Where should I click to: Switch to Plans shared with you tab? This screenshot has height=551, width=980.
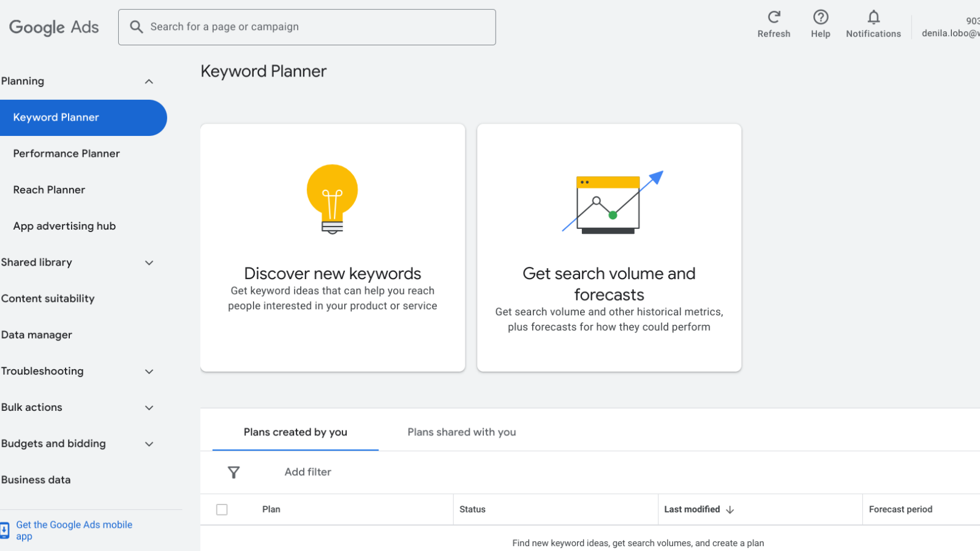pyautogui.click(x=462, y=432)
